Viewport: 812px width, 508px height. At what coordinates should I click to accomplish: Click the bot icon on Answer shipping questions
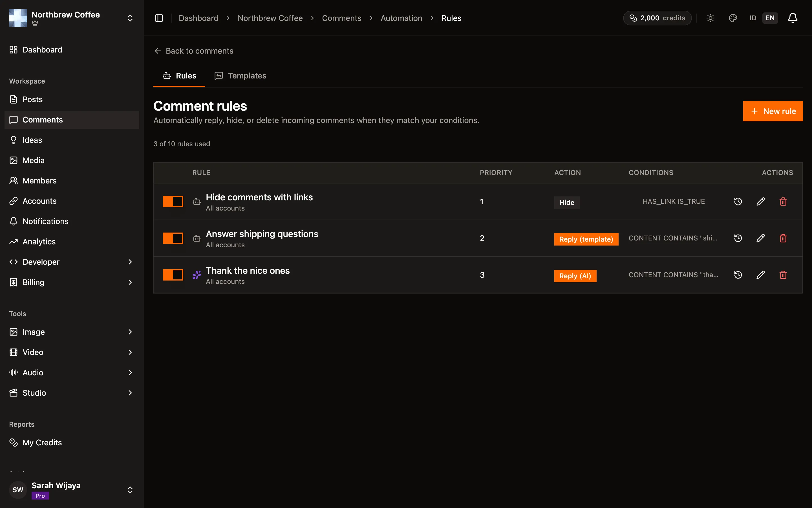(x=197, y=238)
